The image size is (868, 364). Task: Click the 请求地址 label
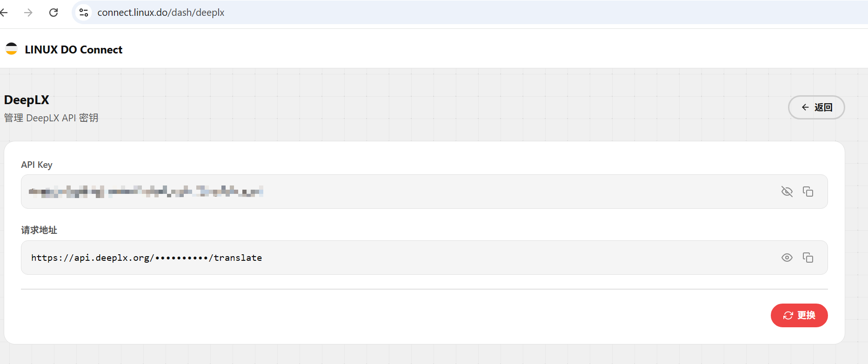coord(39,230)
